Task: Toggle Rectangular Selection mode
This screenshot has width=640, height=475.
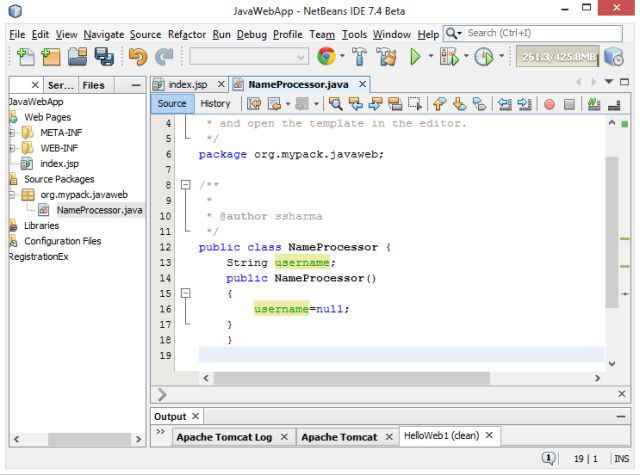Action: click(415, 104)
